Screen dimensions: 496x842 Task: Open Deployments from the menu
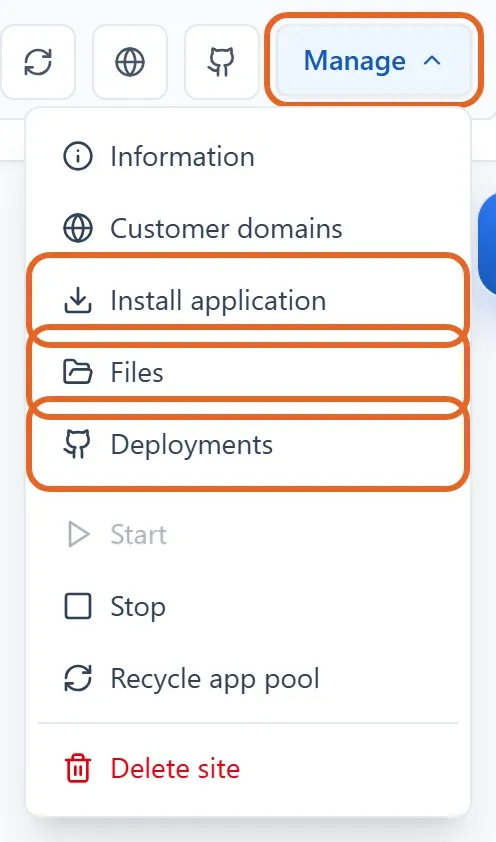click(248, 444)
